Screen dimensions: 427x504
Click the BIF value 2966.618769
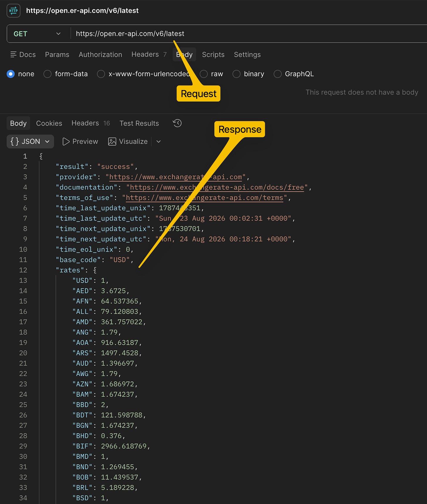(124, 446)
